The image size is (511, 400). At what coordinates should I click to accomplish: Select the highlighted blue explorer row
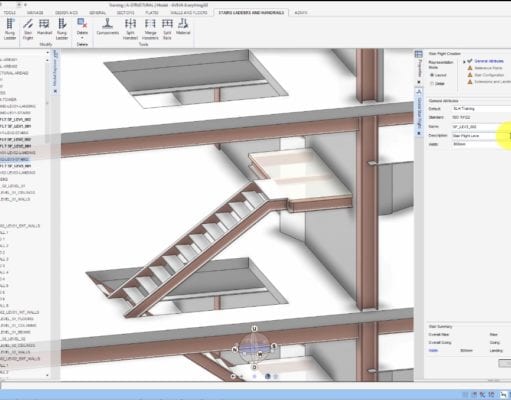click(x=14, y=159)
